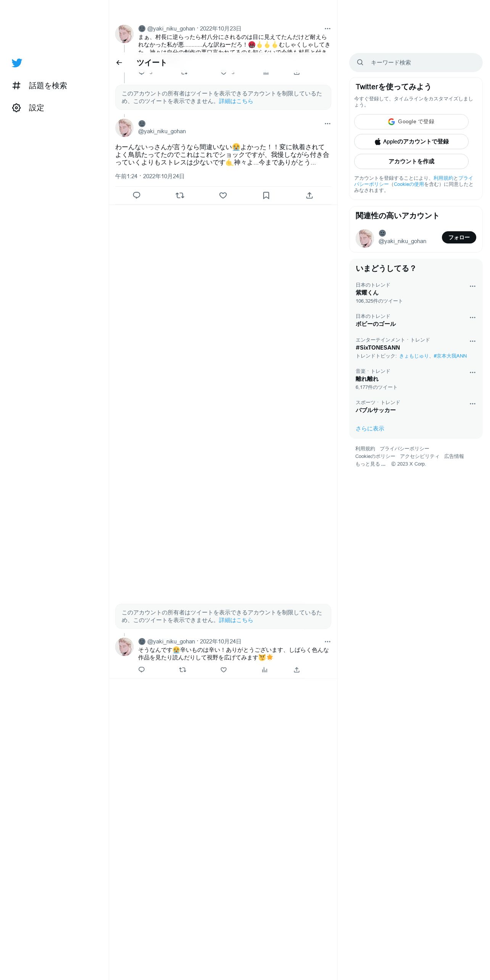Open more options for バブルサッカー trend
This screenshot has height=980, width=490.
coord(472,404)
